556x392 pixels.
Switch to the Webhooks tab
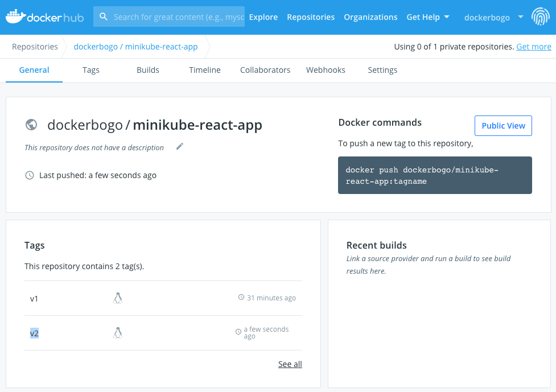326,70
